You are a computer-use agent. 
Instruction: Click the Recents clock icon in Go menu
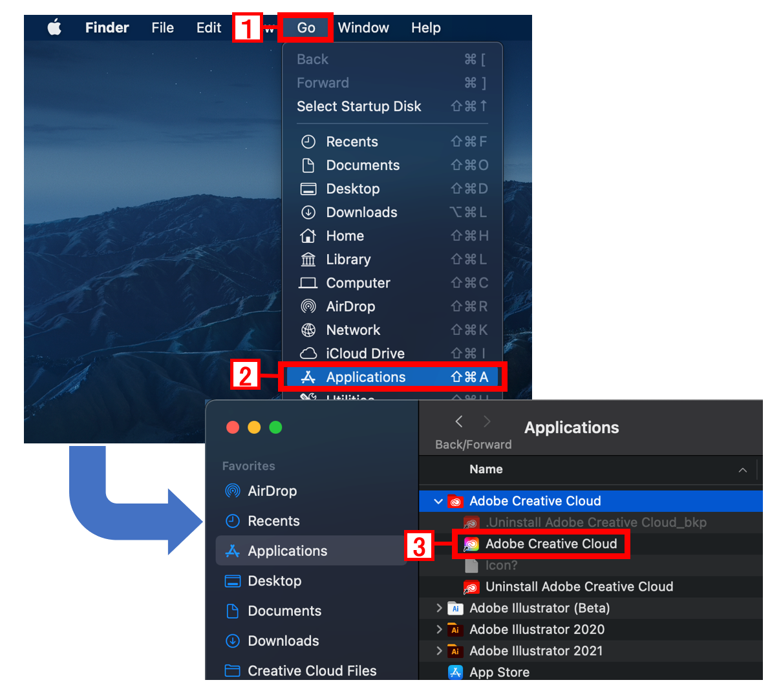coord(308,142)
